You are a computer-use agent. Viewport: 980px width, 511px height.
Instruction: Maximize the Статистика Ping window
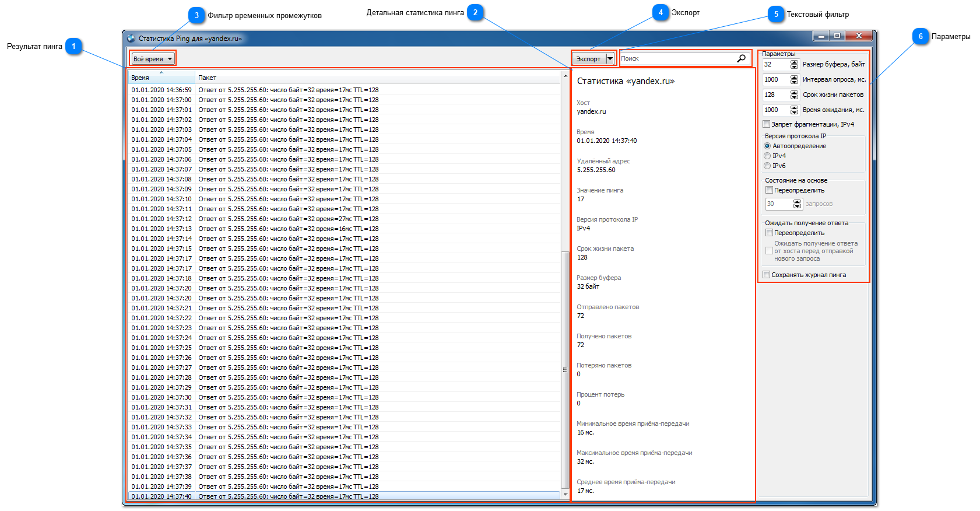(837, 36)
